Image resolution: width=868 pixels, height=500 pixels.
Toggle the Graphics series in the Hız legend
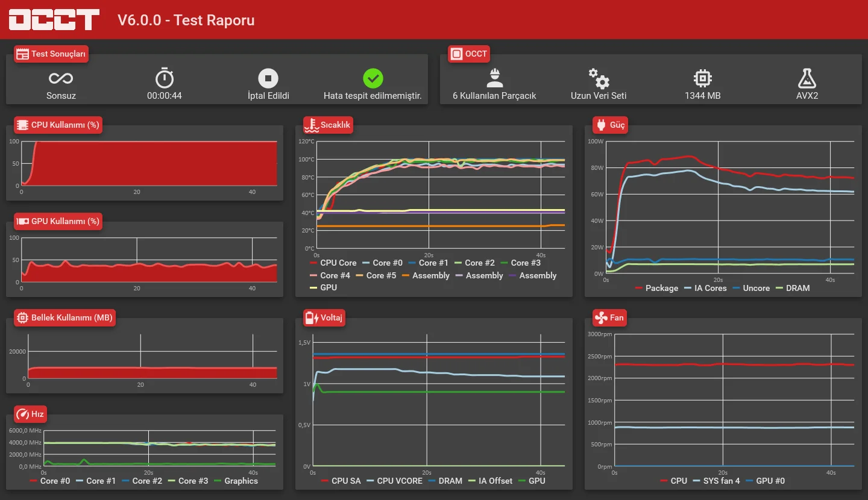pos(236,481)
